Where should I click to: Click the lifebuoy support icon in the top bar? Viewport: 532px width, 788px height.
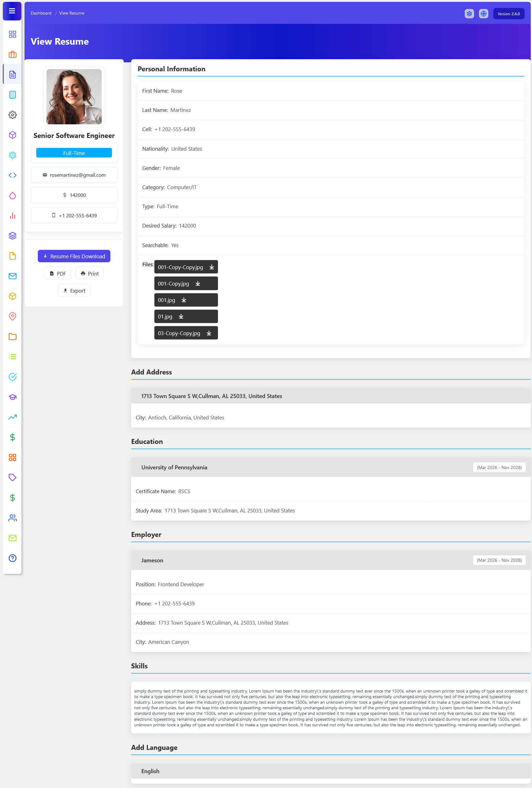pyautogui.click(x=483, y=14)
